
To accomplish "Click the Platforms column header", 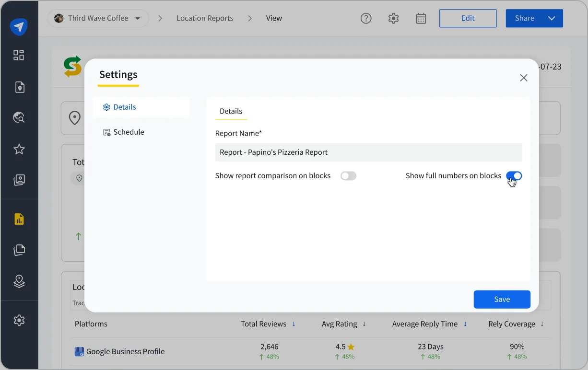I will coord(91,324).
